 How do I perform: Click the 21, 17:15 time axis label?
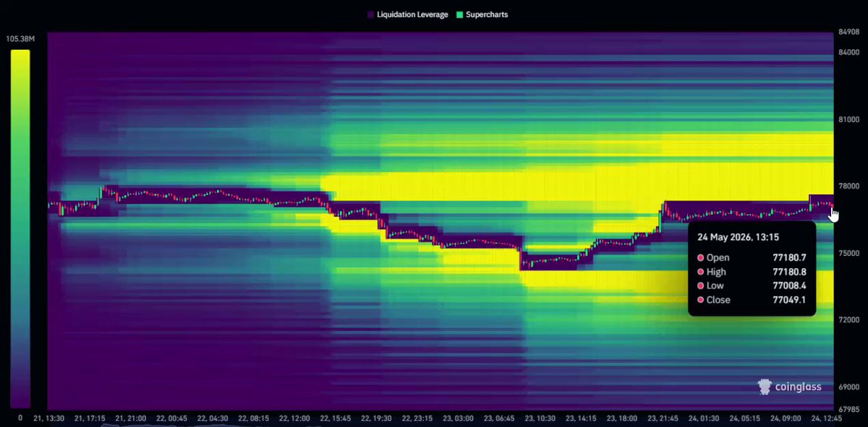point(90,418)
